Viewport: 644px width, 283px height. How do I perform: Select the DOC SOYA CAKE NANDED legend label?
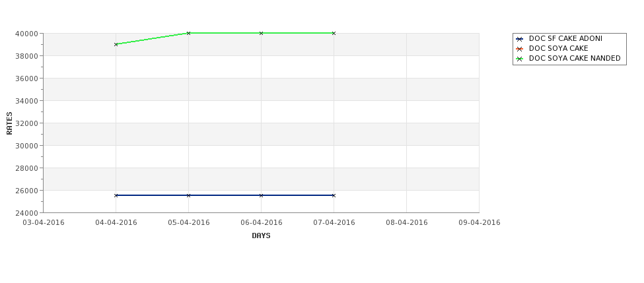[x=575, y=58]
